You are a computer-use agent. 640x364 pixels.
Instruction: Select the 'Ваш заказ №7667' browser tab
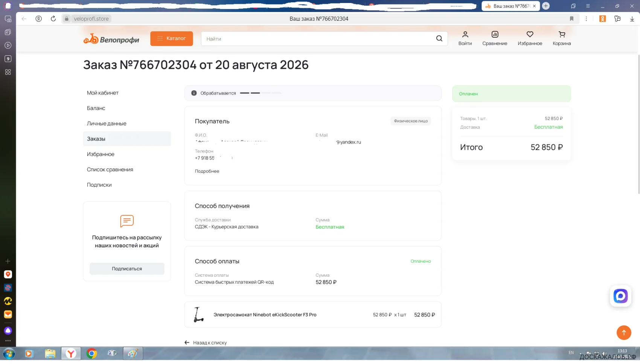[x=510, y=6]
